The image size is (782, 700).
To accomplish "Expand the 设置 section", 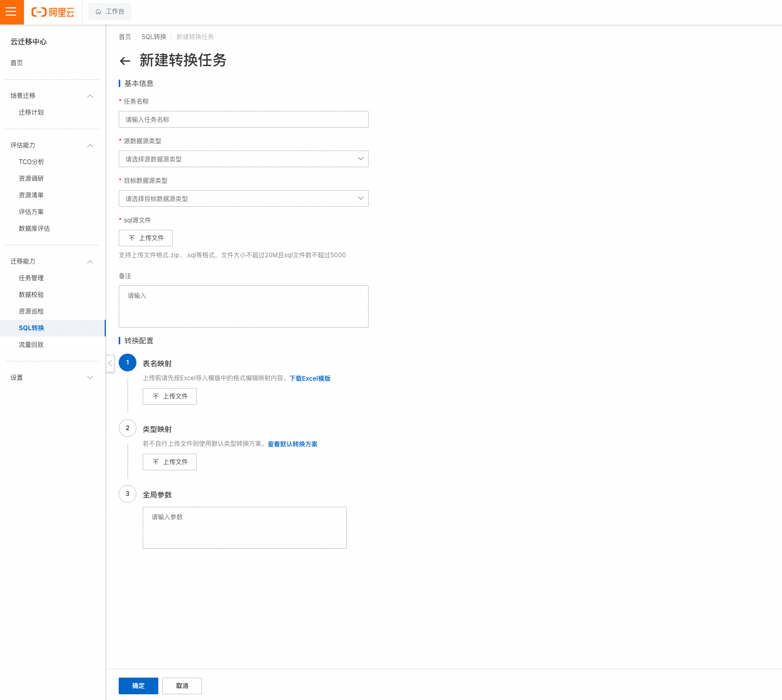I will click(90, 378).
